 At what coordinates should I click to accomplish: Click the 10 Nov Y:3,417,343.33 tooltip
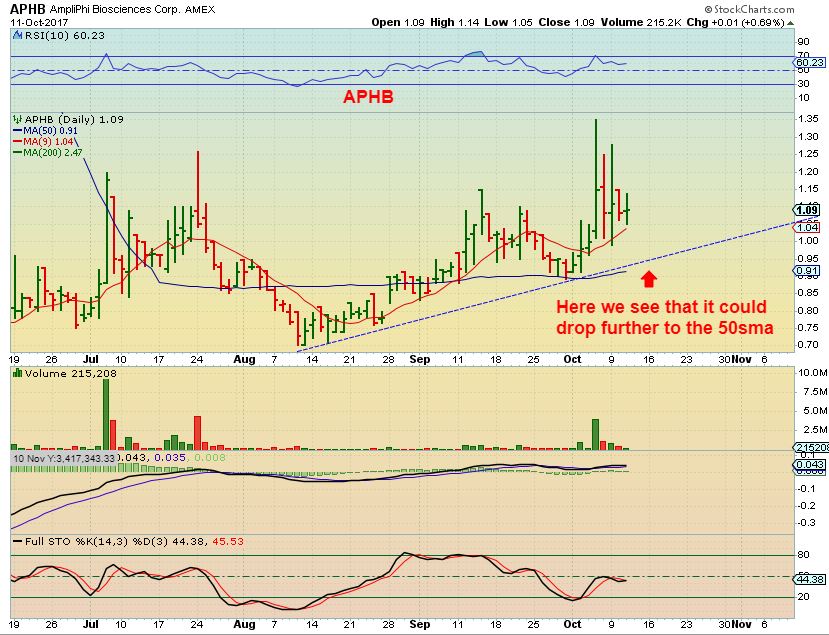(x=64, y=458)
